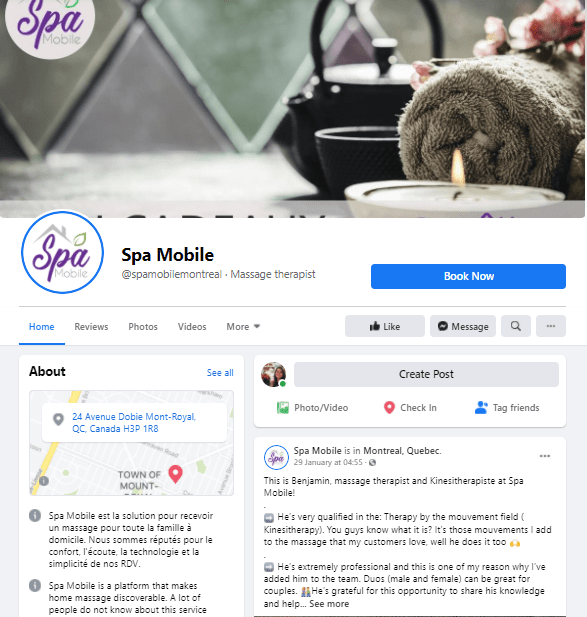
Task: Click the Photo/Video icon in post composer
Action: (x=282, y=408)
